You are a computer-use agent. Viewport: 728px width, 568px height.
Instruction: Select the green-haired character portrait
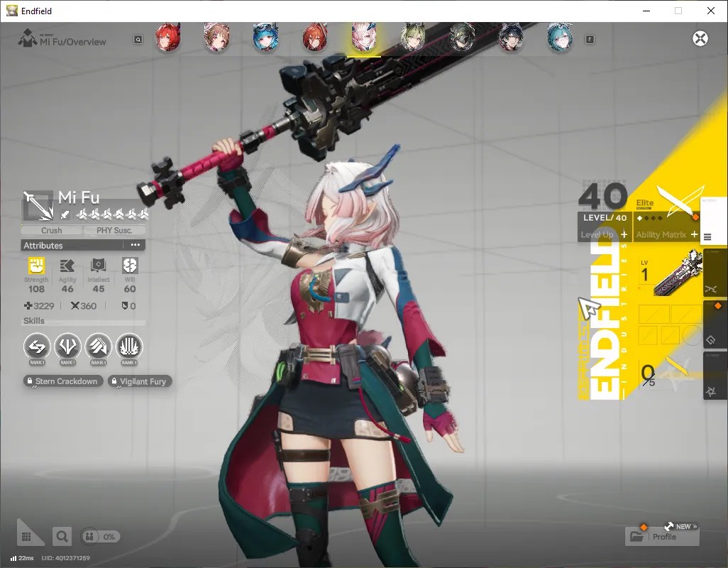(412, 38)
